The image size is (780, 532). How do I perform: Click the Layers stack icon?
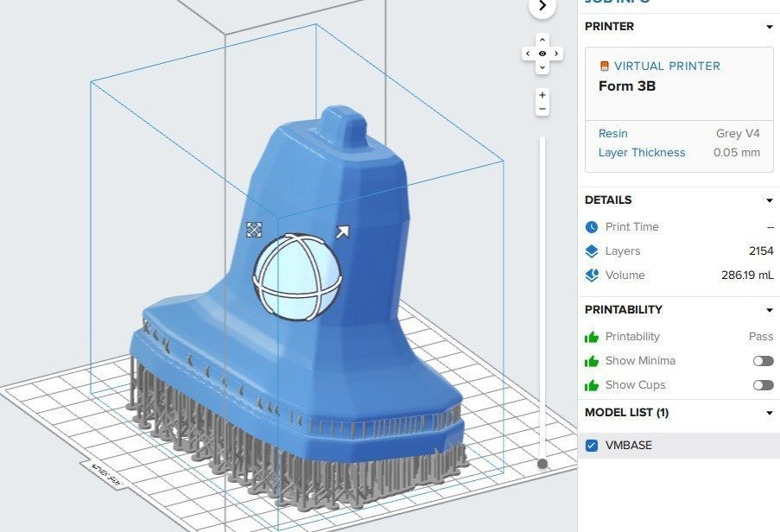coord(592,251)
